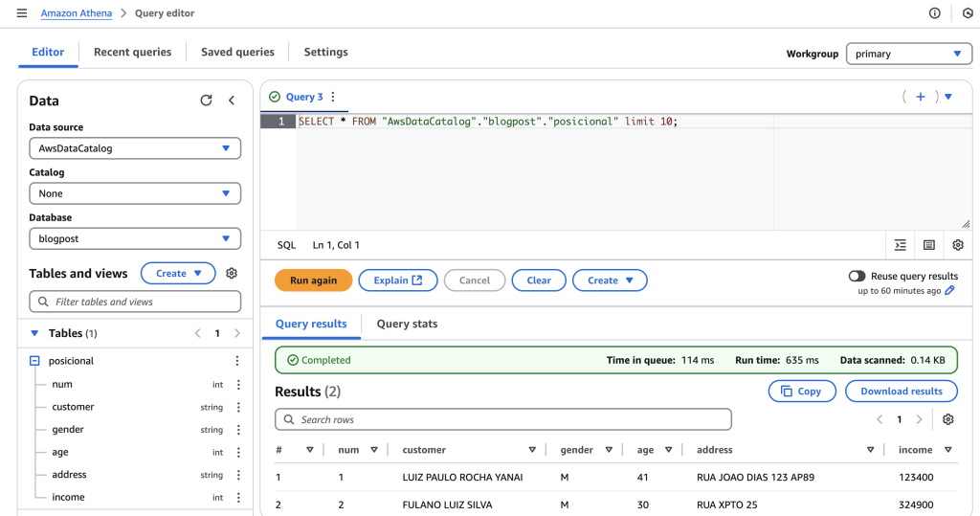Focus the Filter tables and views field
This screenshot has width=980, height=516.
tap(135, 302)
